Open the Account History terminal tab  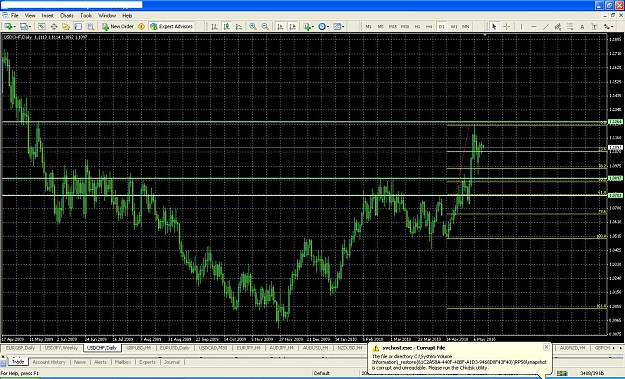pyautogui.click(x=49, y=362)
